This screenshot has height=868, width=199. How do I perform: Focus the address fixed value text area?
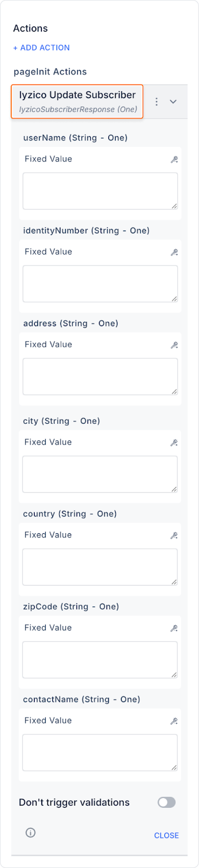(x=100, y=376)
